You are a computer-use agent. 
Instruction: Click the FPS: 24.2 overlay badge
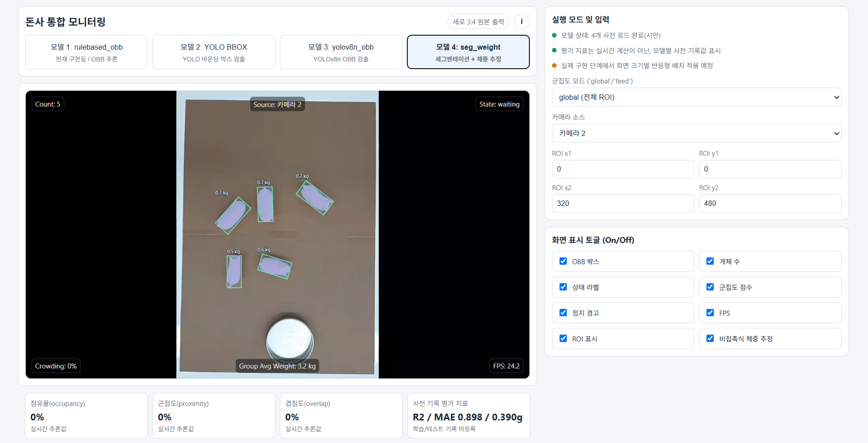tap(506, 366)
